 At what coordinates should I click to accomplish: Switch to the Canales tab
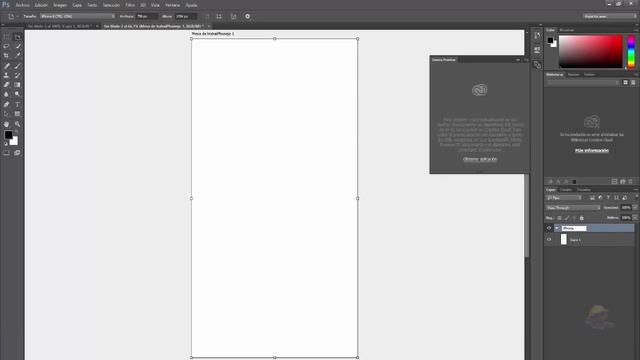pos(566,190)
